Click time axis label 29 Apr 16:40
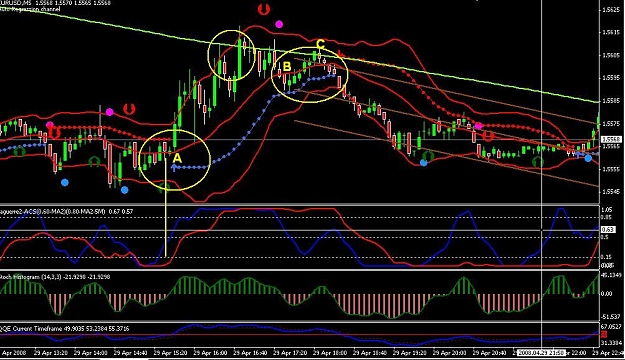This screenshot has width=625, height=360. pos(250,353)
